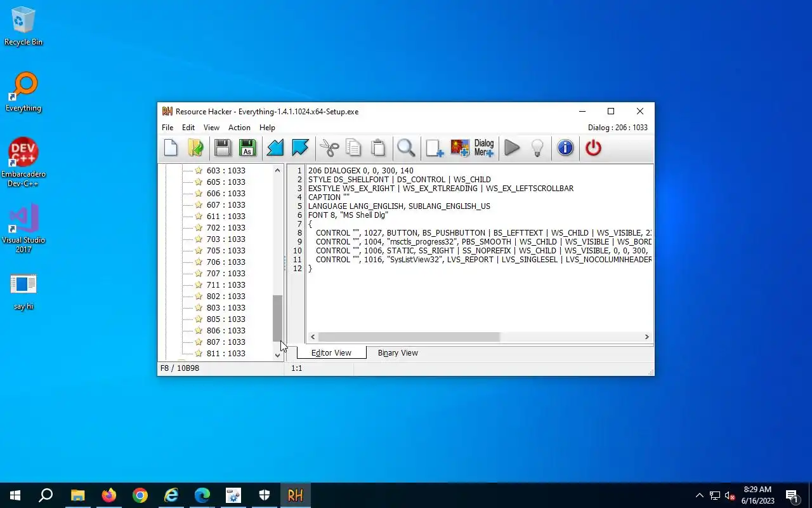Open a file with the folder icon
812x508 pixels.
[195, 148]
